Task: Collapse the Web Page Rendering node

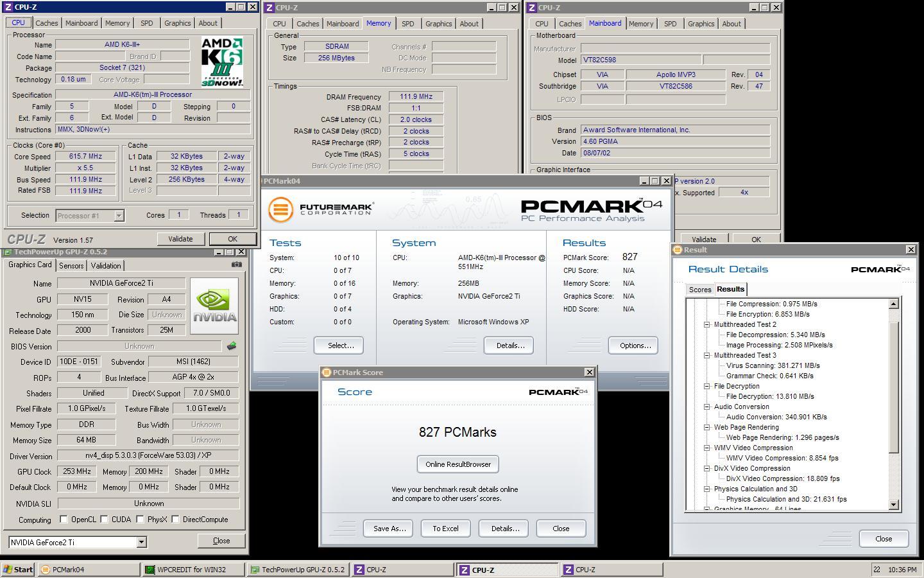Action: pos(707,427)
